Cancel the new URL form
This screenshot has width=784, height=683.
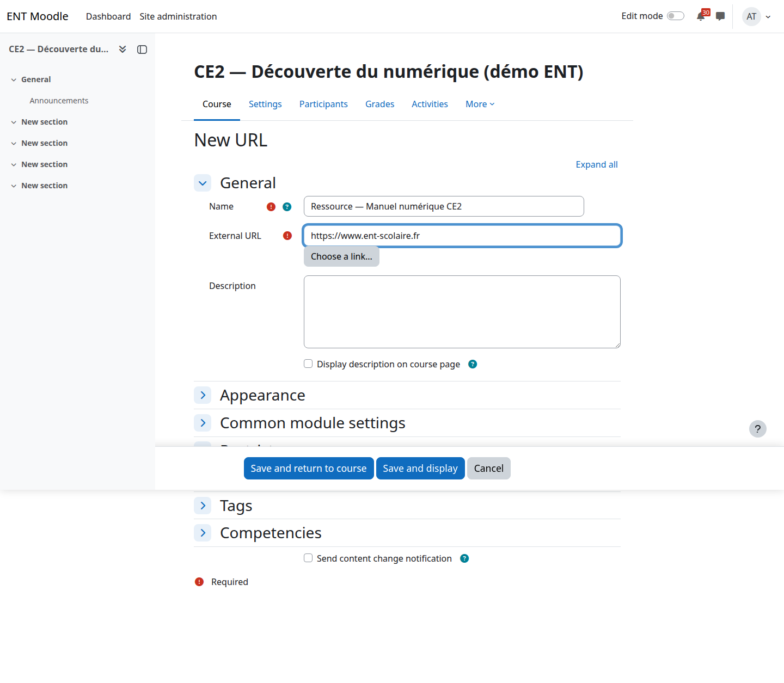(x=489, y=469)
